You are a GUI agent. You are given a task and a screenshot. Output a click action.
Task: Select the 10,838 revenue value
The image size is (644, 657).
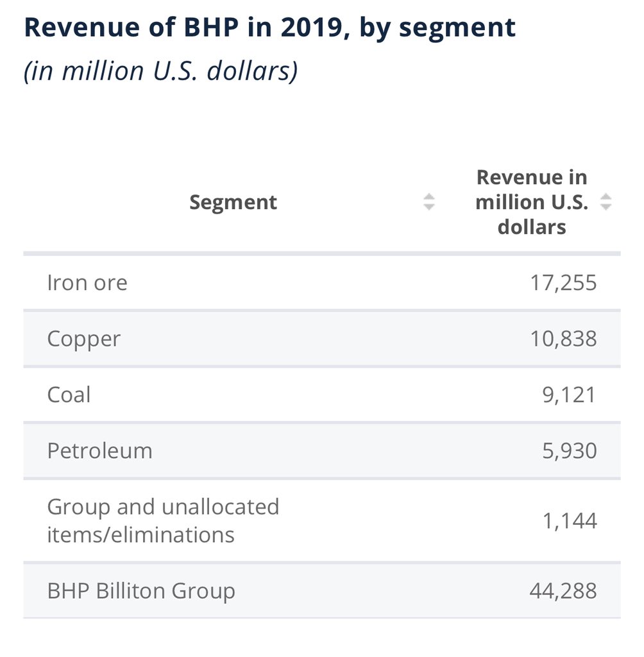click(563, 339)
